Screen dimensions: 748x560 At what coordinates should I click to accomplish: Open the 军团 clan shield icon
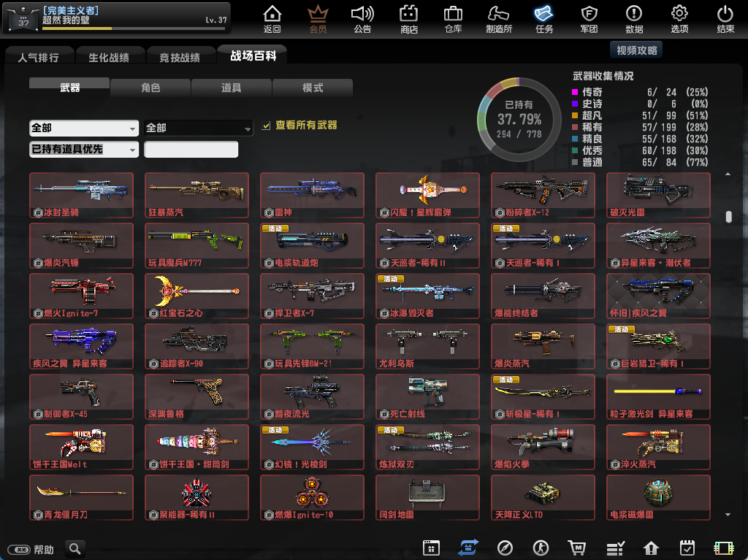[589, 19]
